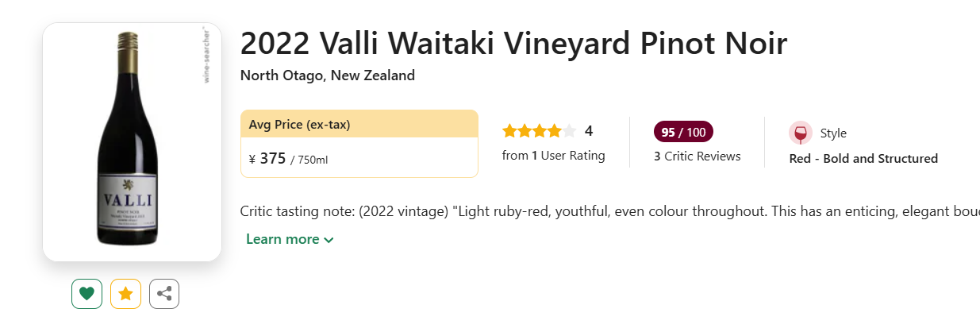This screenshot has width=980, height=332.
Task: Open the share icon button
Action: coord(164,294)
